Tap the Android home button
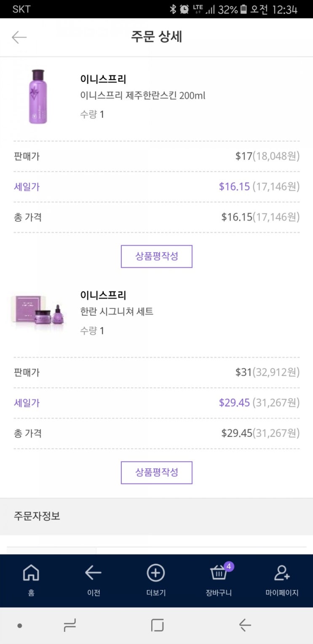The width and height of the screenshot is (313, 644). pos(157,625)
